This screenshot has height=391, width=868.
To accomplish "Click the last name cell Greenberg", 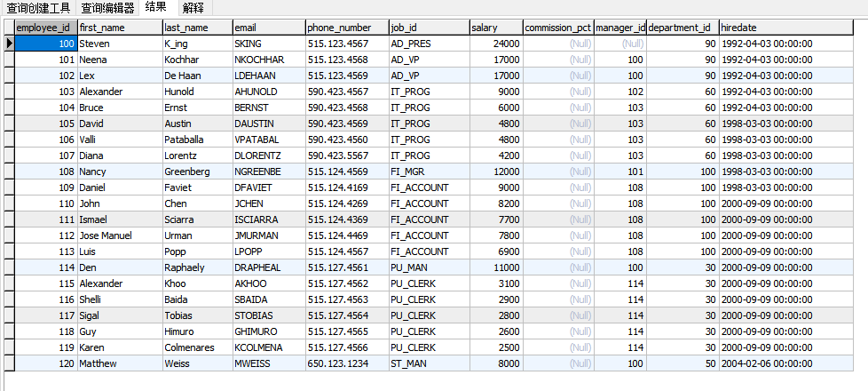I will 198,172.
